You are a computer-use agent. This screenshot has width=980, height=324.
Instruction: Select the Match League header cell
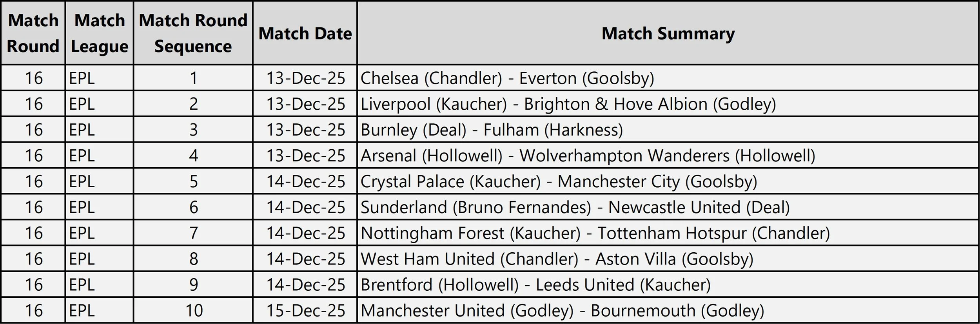(x=100, y=33)
